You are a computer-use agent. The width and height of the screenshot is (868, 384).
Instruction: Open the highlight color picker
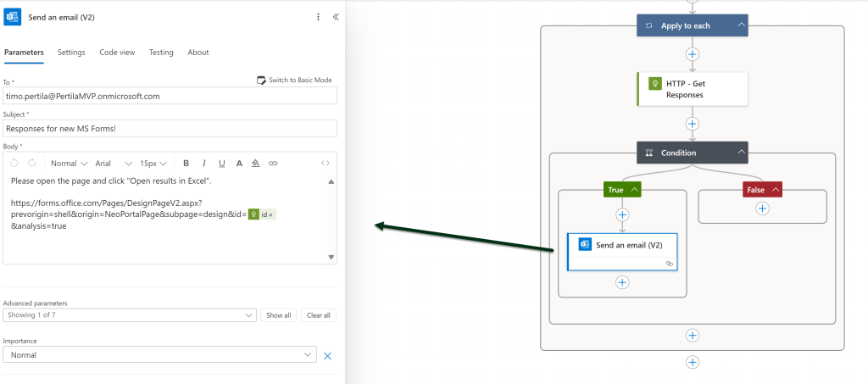coord(256,164)
